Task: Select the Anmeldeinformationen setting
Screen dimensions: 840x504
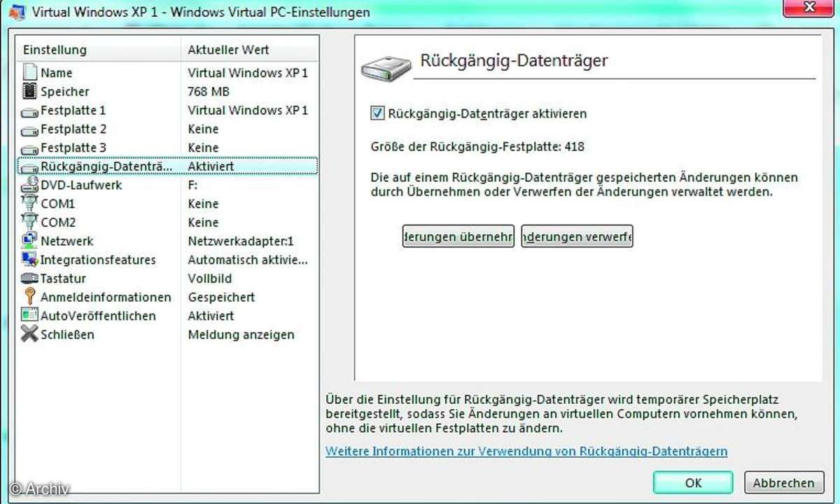Action: (x=168, y=297)
